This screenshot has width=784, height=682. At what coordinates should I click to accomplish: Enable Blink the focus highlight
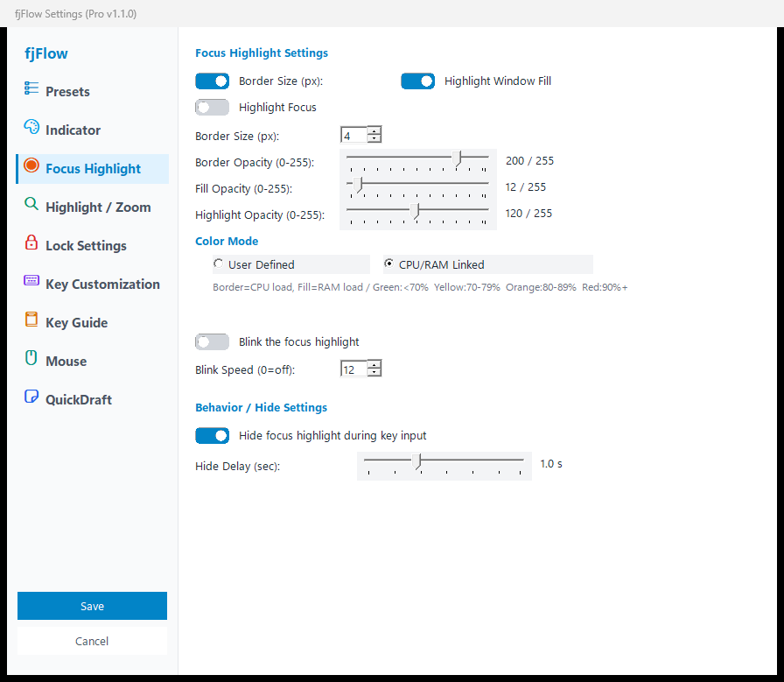coord(212,341)
